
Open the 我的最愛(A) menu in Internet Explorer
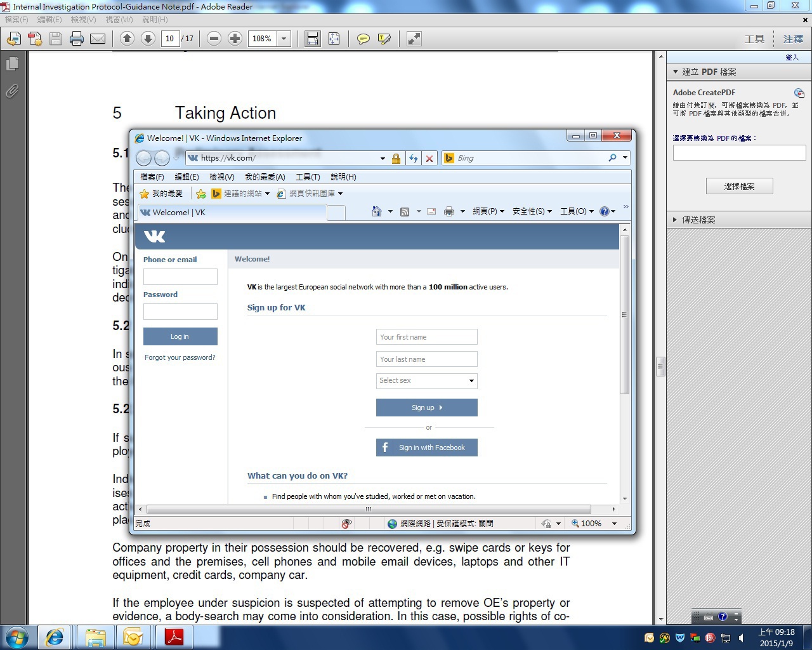click(265, 177)
